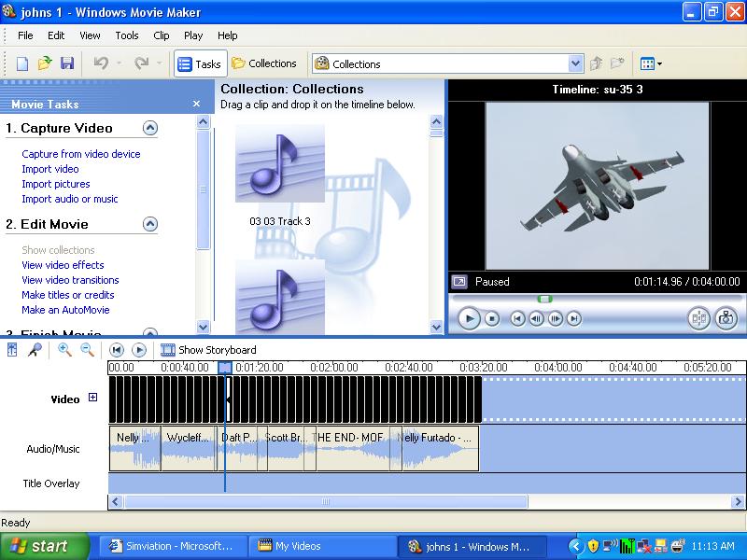Play the timeline in the preview monitor

point(469,318)
